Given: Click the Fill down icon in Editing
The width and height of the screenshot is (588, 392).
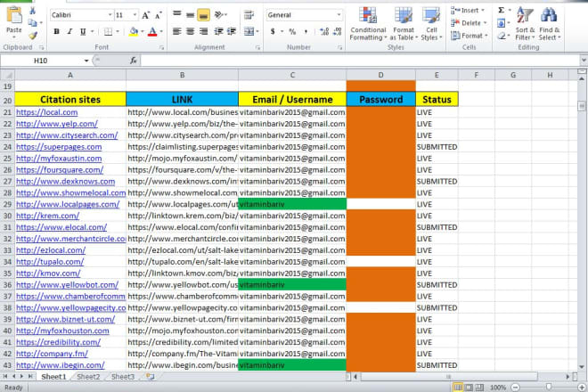Looking at the screenshot, I should pyautogui.click(x=502, y=23).
